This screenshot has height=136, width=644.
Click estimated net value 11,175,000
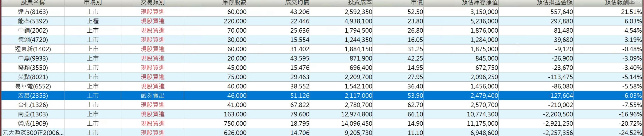click(x=482, y=124)
